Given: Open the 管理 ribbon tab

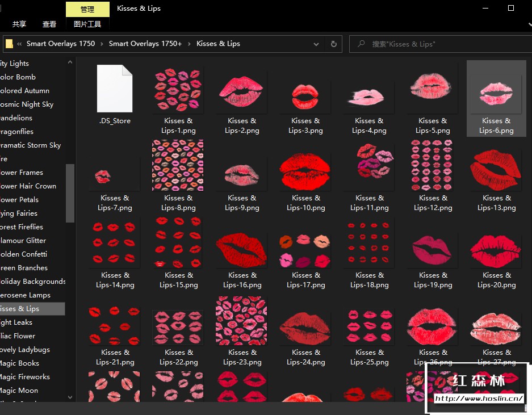Looking at the screenshot, I should click(87, 9).
